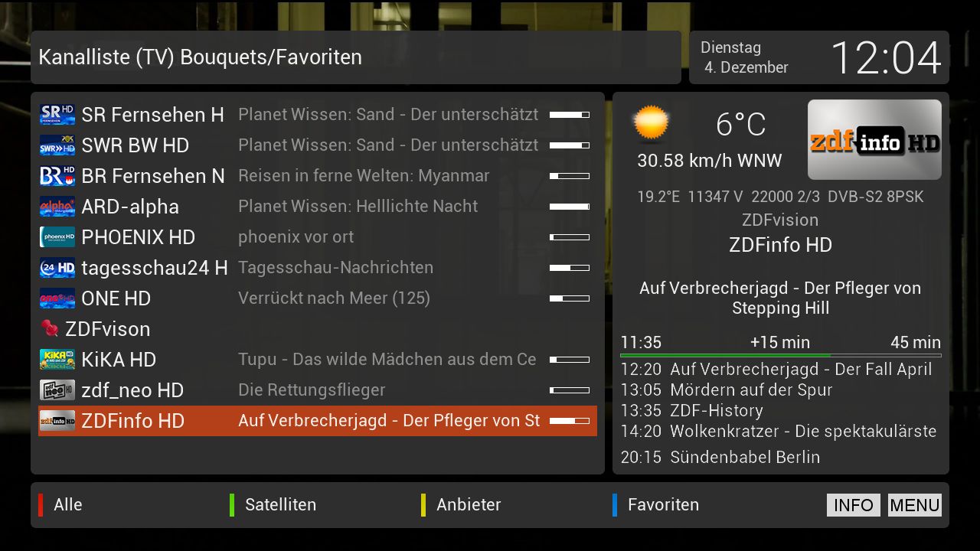Click the 'Dienstag 4. Dezember' date
This screenshot has height=551, width=980.
point(744,57)
